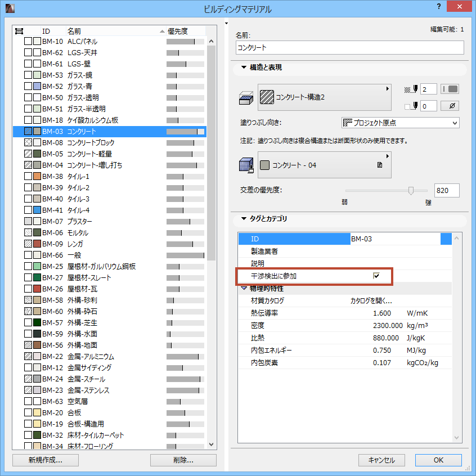Click the 密度 value 2300.000
The height and width of the screenshot is (476, 476).
[388, 325]
